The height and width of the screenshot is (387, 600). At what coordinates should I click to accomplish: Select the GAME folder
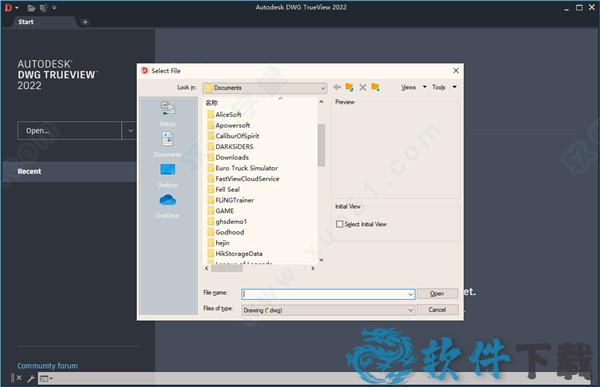coord(221,211)
